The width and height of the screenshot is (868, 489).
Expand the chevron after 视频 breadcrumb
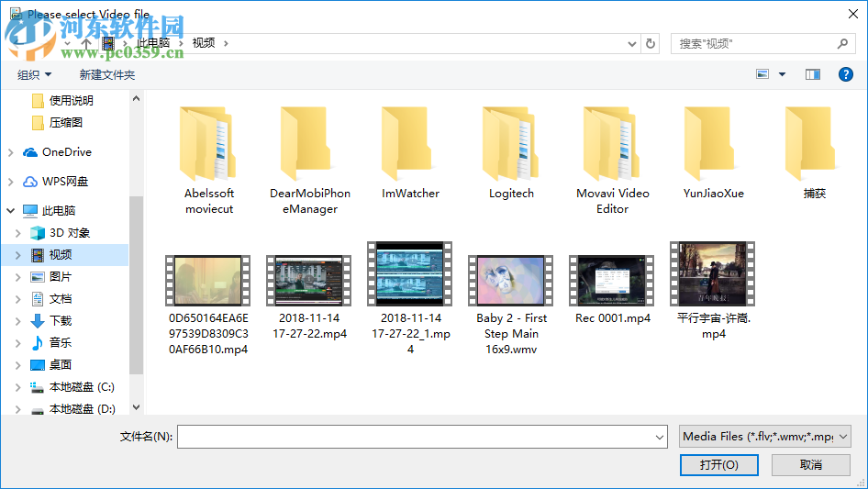click(x=226, y=43)
